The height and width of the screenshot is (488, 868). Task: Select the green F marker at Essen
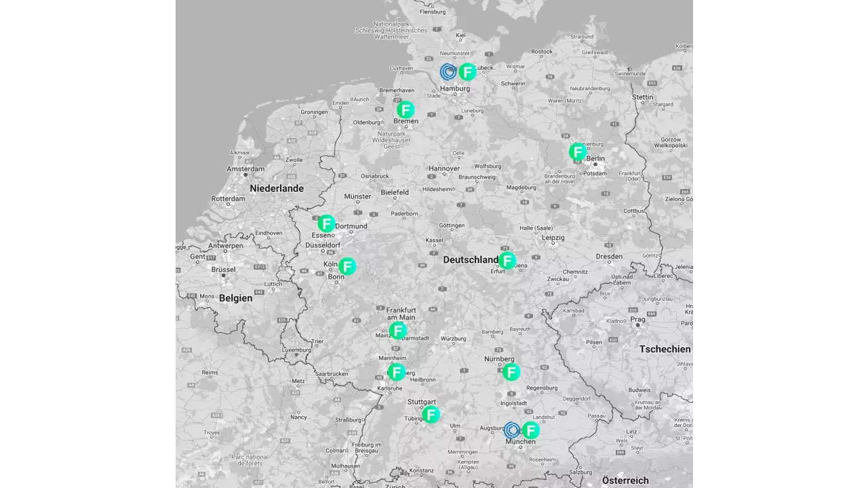326,224
